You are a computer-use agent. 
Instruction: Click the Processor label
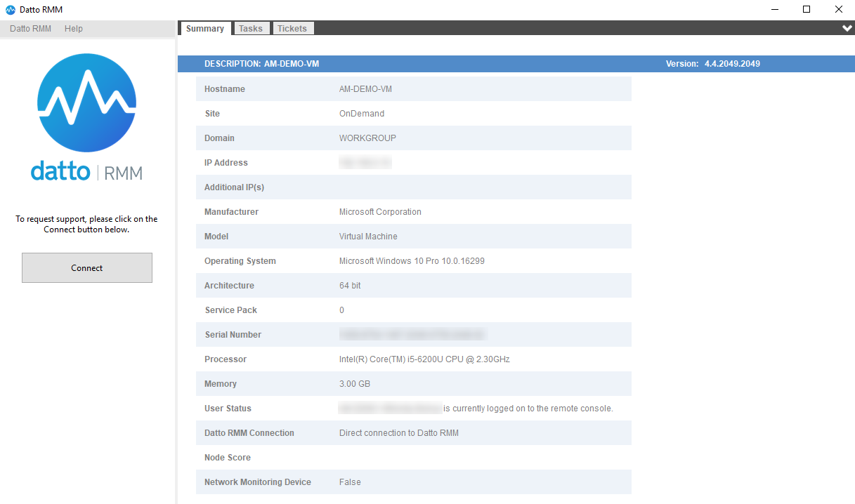(226, 359)
